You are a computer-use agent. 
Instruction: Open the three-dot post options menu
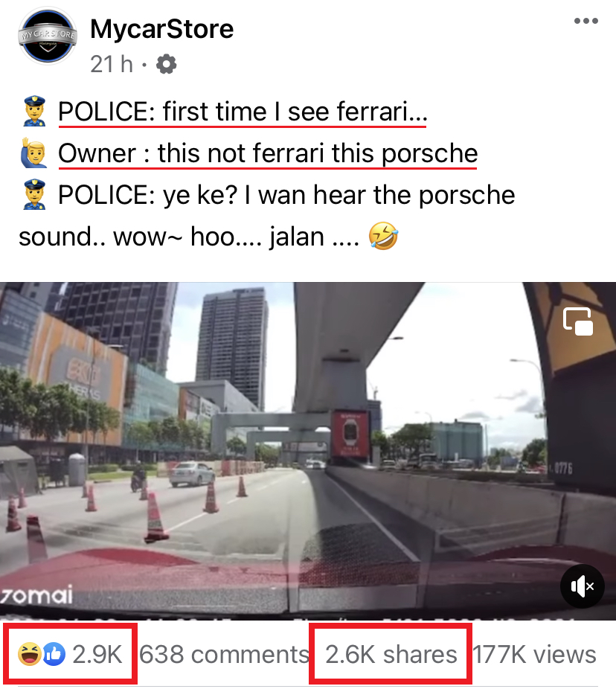[586, 21]
